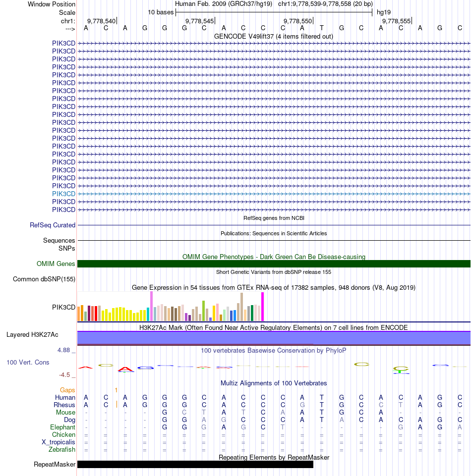Click the light-blue highlighted PIK3CD transcript label
The width and height of the screenshot is (471, 476).
(x=63, y=194)
